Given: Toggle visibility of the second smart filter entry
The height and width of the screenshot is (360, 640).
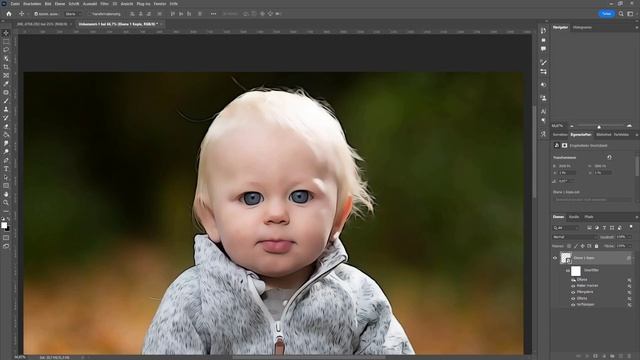Looking at the screenshot, I should click(573, 286).
